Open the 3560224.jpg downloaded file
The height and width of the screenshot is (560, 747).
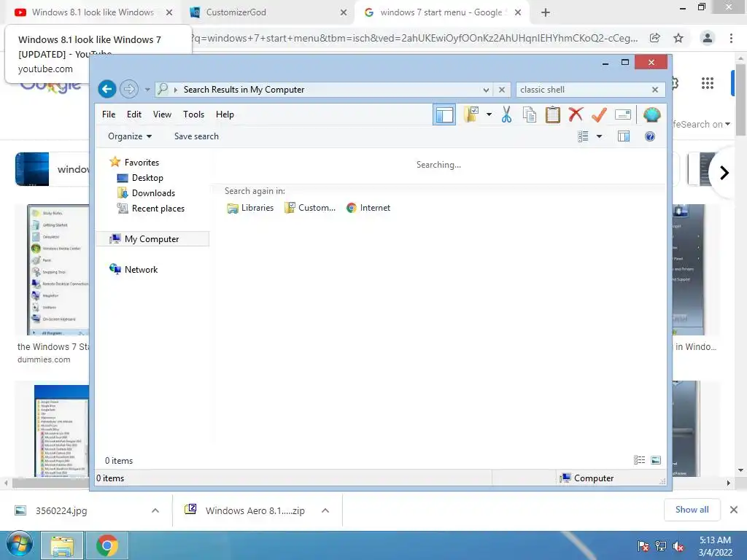pos(61,510)
